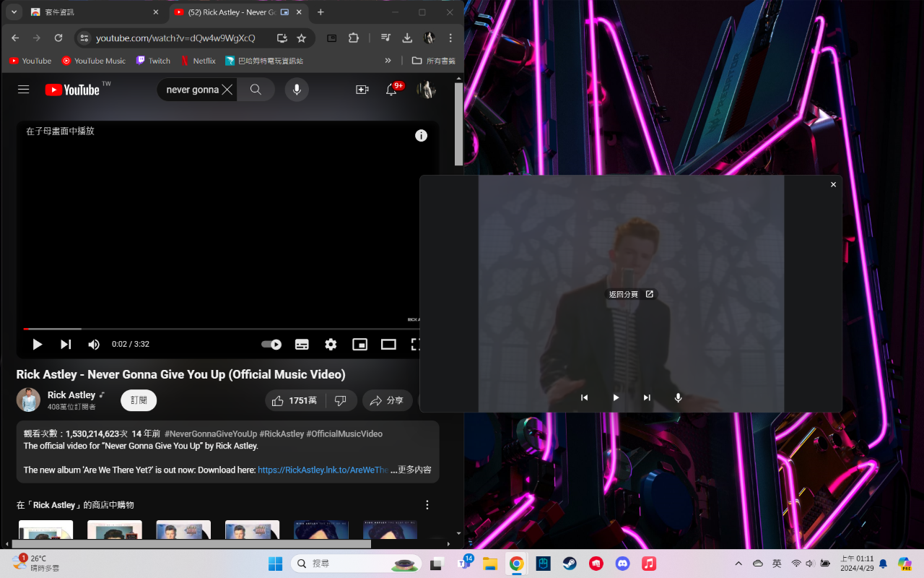Viewport: 924px width, 578px height.
Task: Like the video with thumbs up
Action: [x=296, y=400]
